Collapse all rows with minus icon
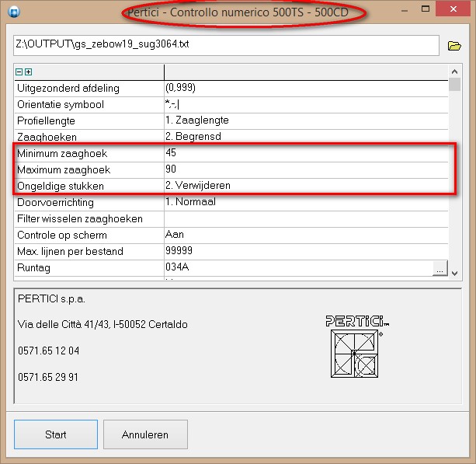 click(19, 72)
